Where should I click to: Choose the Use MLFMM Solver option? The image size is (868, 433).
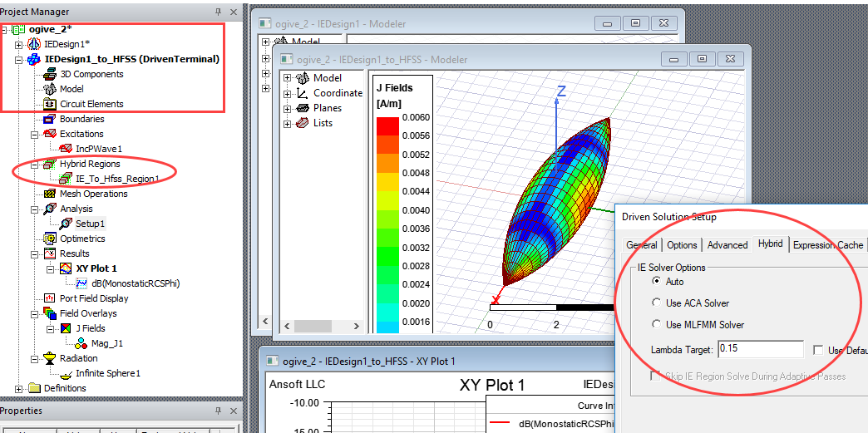click(658, 325)
